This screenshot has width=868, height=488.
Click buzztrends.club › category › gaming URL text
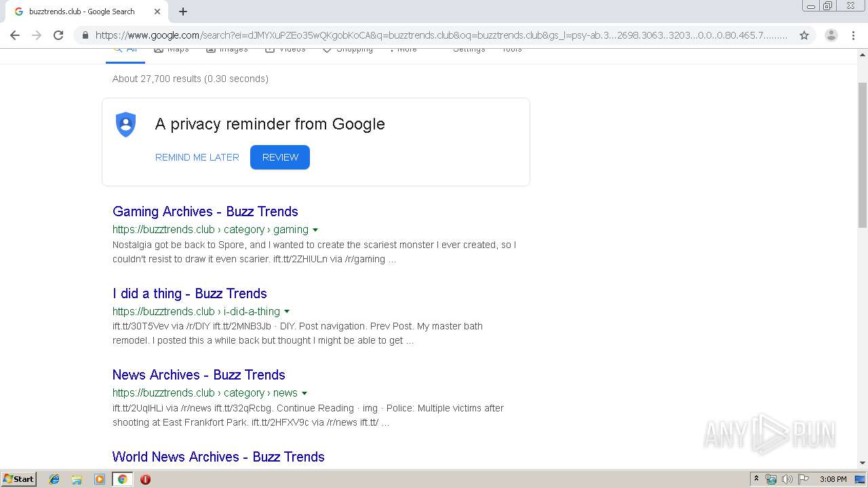point(210,230)
